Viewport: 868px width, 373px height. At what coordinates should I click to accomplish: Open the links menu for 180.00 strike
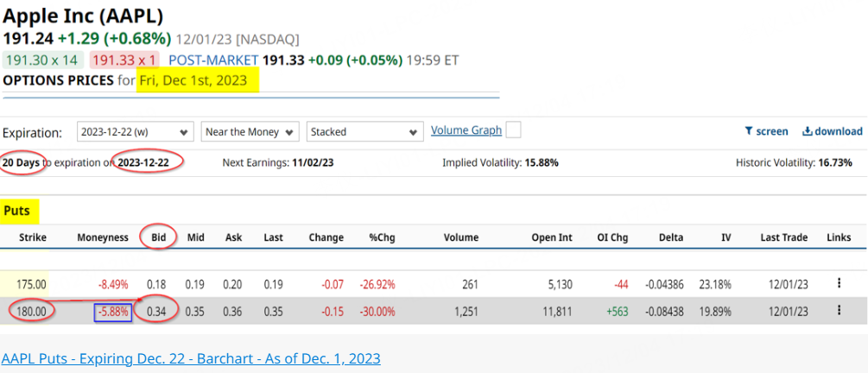pyautogui.click(x=839, y=310)
